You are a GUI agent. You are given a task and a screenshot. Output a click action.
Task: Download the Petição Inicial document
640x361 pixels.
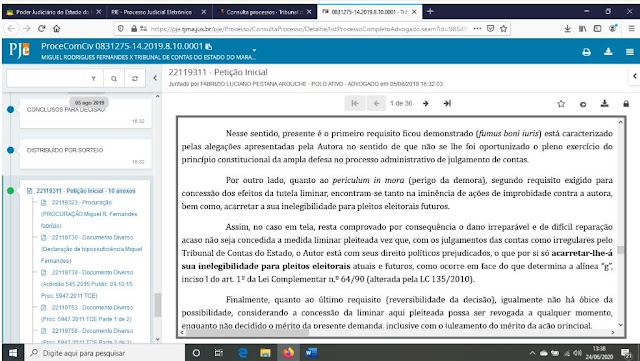tap(604, 104)
